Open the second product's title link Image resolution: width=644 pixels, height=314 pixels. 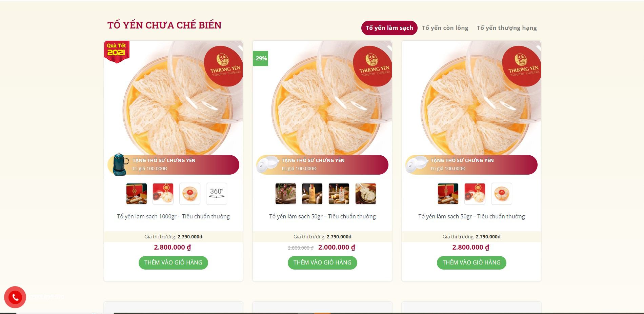click(322, 216)
